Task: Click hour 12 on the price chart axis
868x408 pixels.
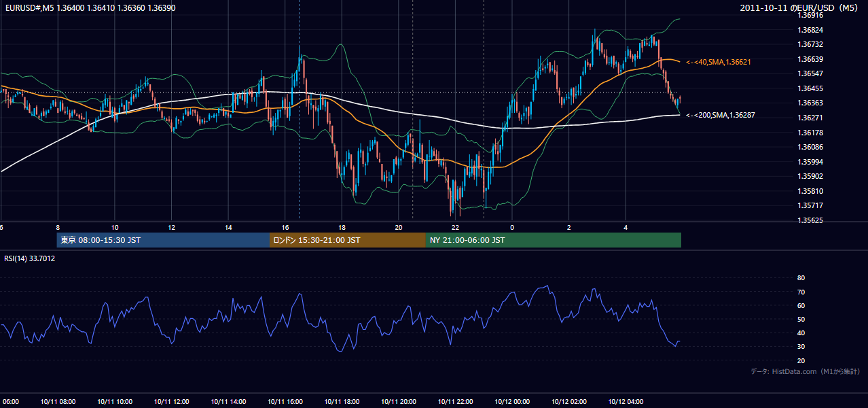Action: [x=171, y=228]
